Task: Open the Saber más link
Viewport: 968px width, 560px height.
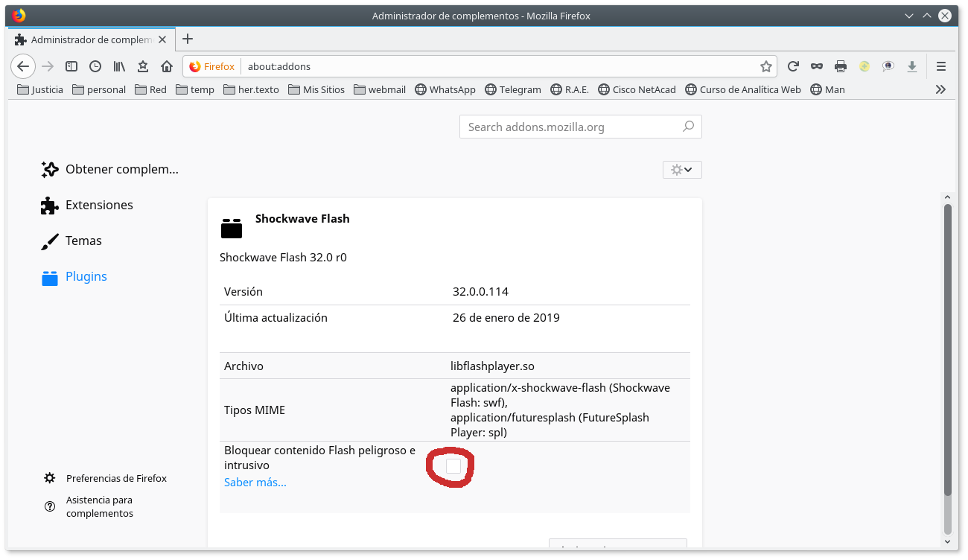Action: pos(255,482)
